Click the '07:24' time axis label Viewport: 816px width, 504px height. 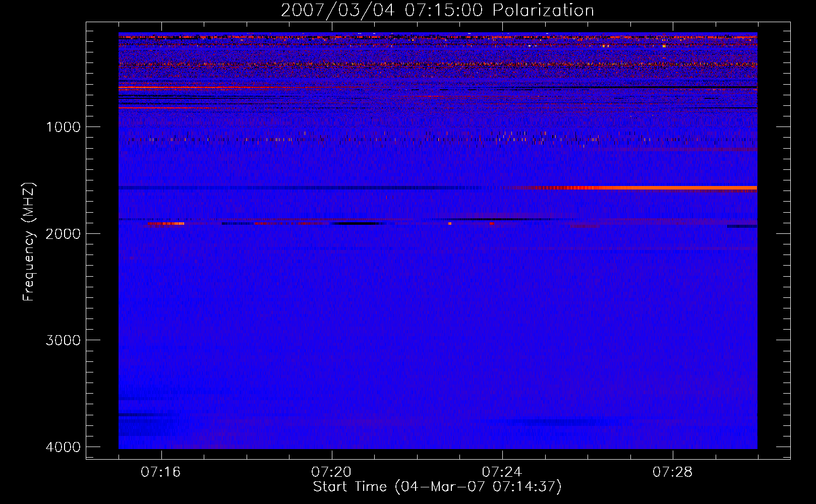pyautogui.click(x=502, y=472)
